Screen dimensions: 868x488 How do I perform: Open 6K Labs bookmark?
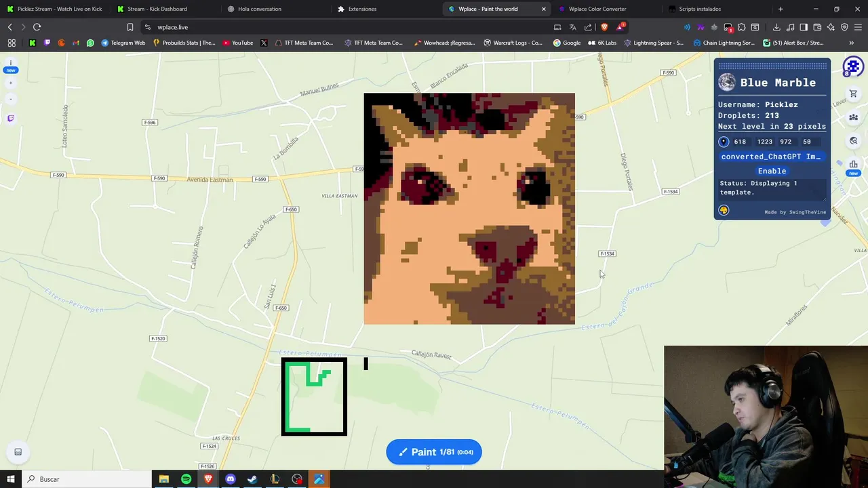602,43
